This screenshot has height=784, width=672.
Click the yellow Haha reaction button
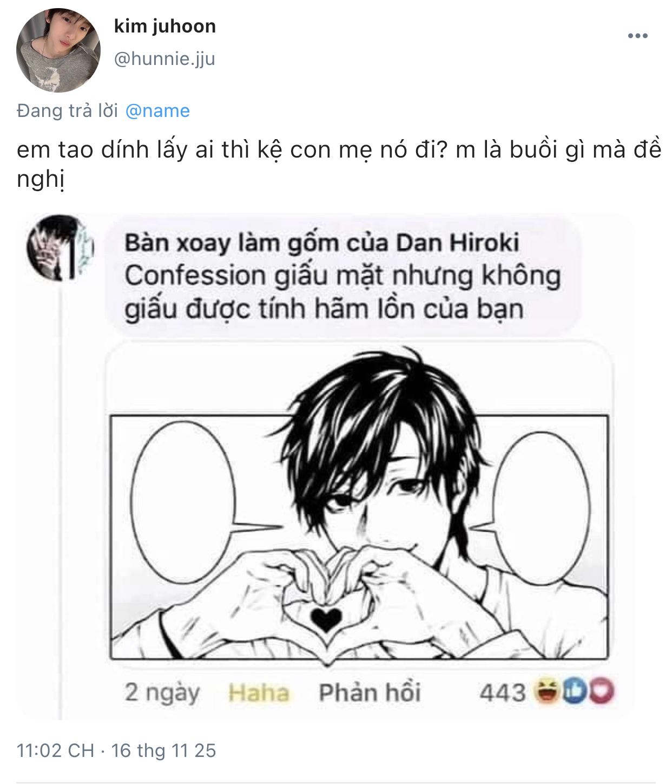[x=259, y=692]
